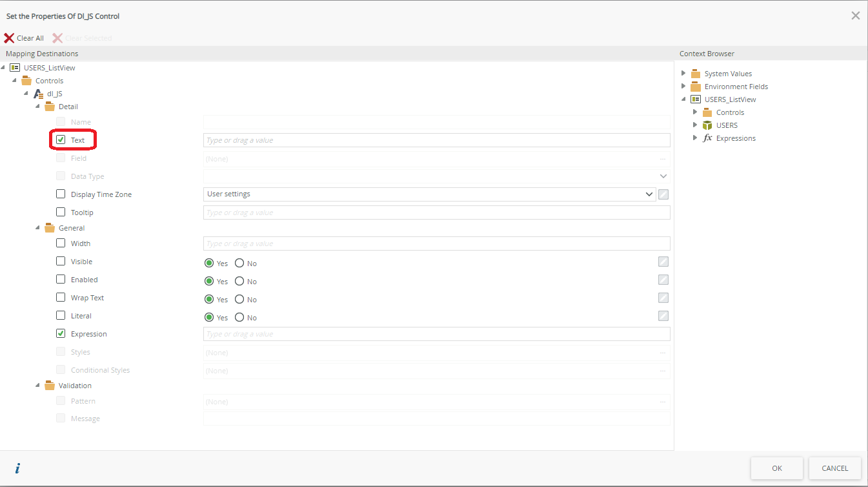Open the Display Time Zone dropdown
Viewport: 868px width, 487px height.
(x=429, y=194)
